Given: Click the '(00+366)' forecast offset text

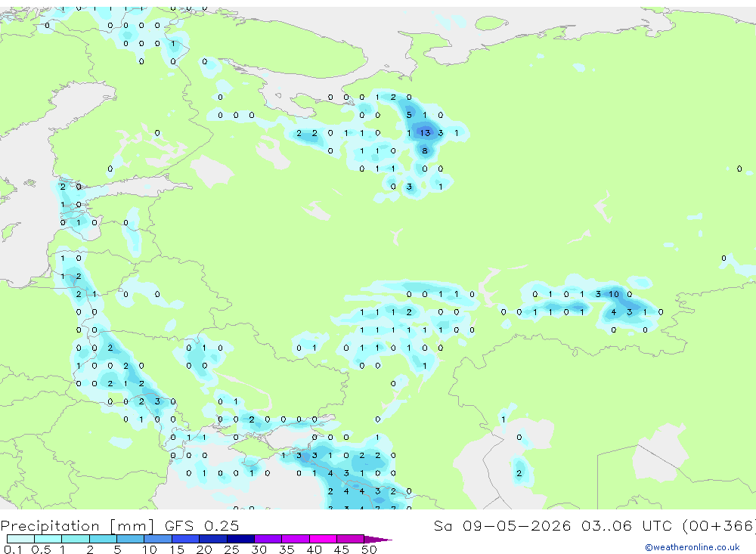Looking at the screenshot, I should coord(719,526).
